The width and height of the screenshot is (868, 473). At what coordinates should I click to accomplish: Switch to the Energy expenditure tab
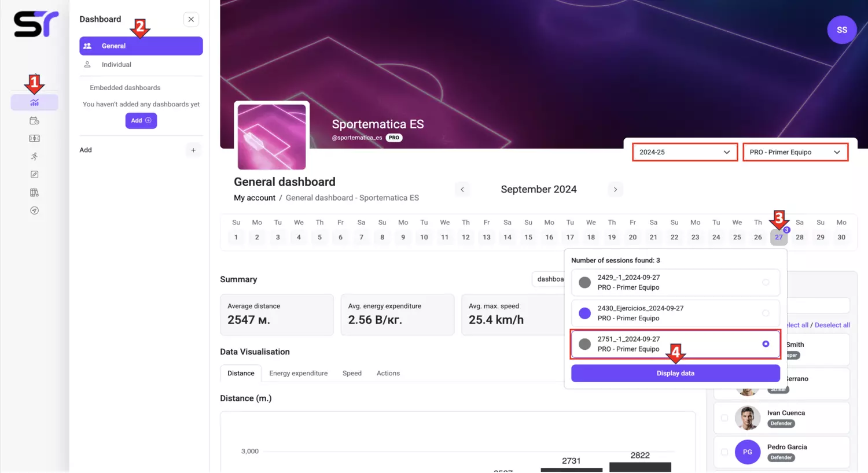tap(298, 373)
